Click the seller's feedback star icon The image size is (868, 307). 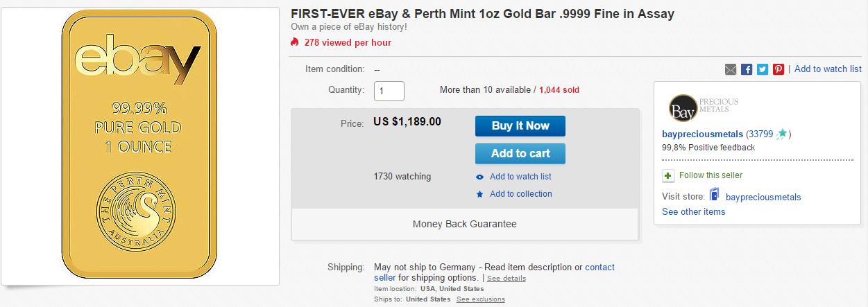point(782,134)
